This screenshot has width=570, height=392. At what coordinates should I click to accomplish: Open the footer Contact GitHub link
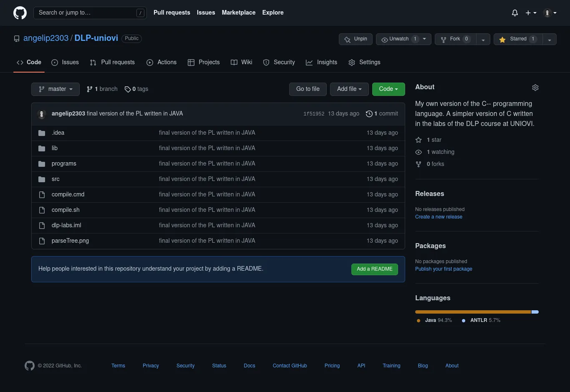[x=290, y=366]
